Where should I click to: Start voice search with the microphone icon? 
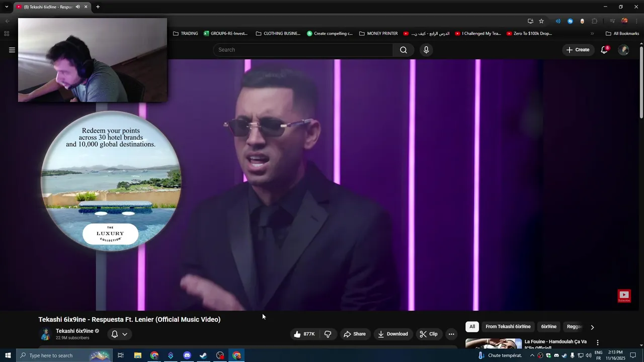(426, 50)
